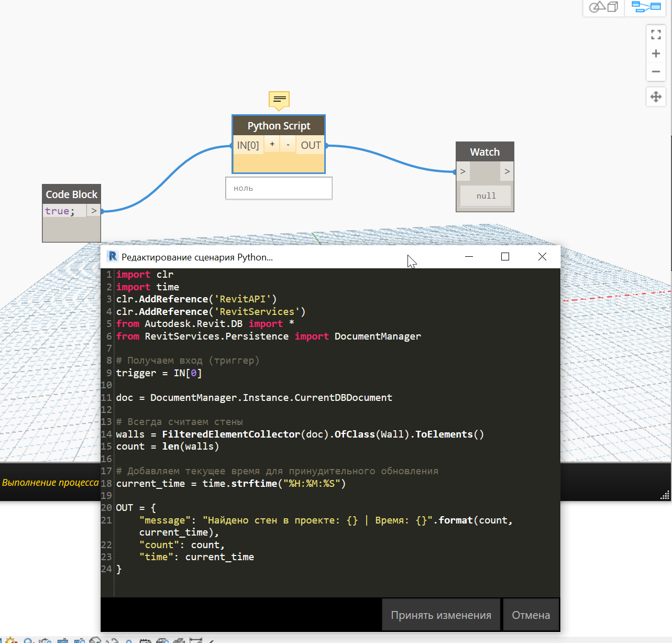Remove an input port from Python Script
672x643 pixels.
coord(288,145)
